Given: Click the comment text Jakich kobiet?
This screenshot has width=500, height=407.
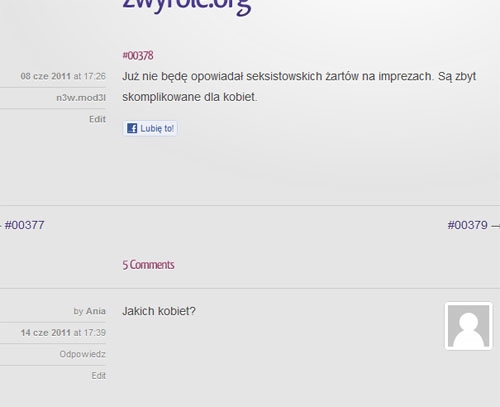Looking at the screenshot, I should [159, 311].
